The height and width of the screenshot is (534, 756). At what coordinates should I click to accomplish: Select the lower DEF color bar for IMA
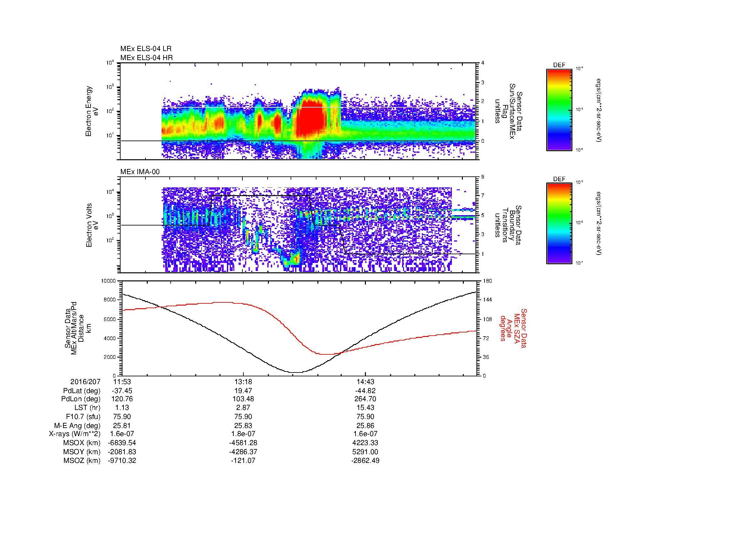(x=559, y=224)
